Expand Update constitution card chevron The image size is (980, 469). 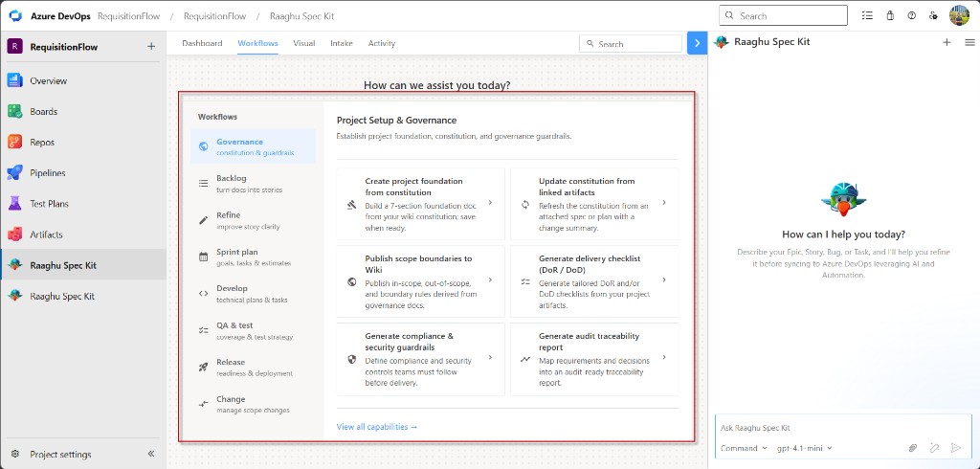(x=664, y=203)
